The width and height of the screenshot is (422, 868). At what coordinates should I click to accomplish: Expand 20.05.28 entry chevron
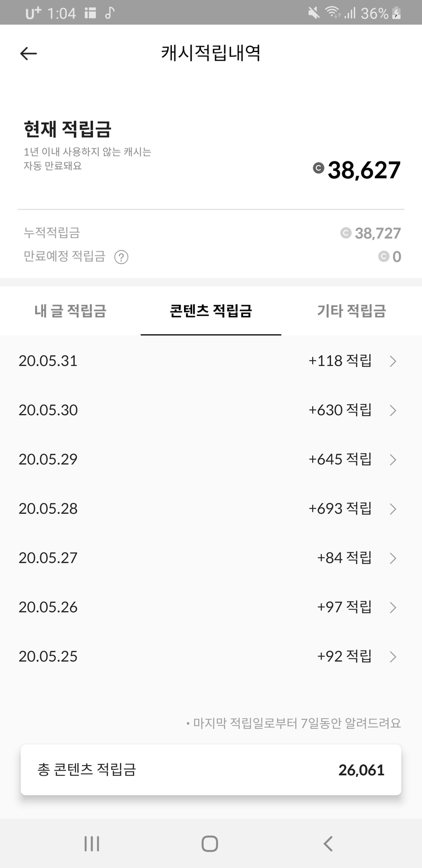[x=393, y=509]
